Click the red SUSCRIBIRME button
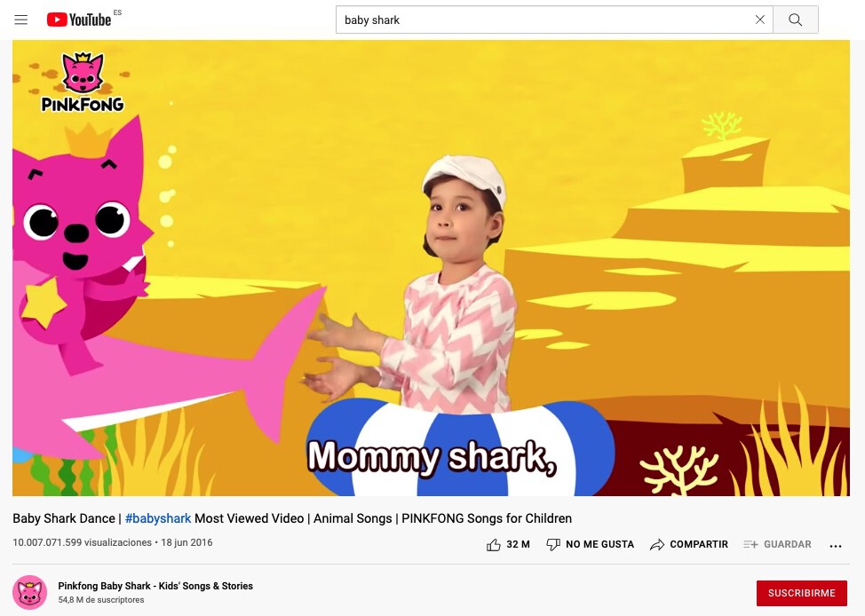Viewport: 865px width, 616px height. tap(802, 593)
